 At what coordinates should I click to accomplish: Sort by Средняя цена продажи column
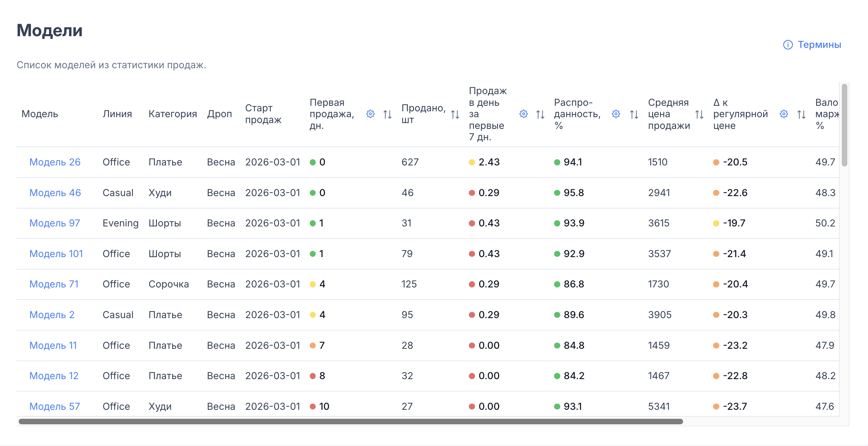click(x=699, y=114)
